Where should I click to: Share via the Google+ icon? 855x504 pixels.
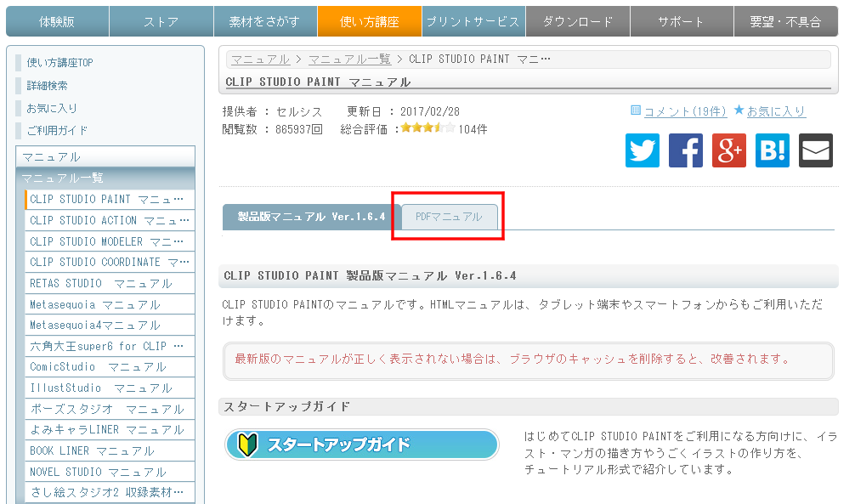[x=729, y=150]
